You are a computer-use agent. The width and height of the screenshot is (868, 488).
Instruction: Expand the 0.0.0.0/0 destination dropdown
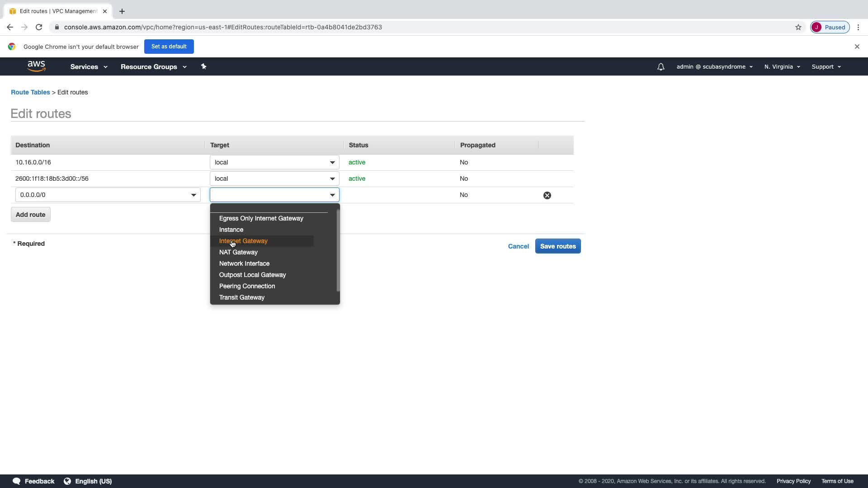point(193,195)
